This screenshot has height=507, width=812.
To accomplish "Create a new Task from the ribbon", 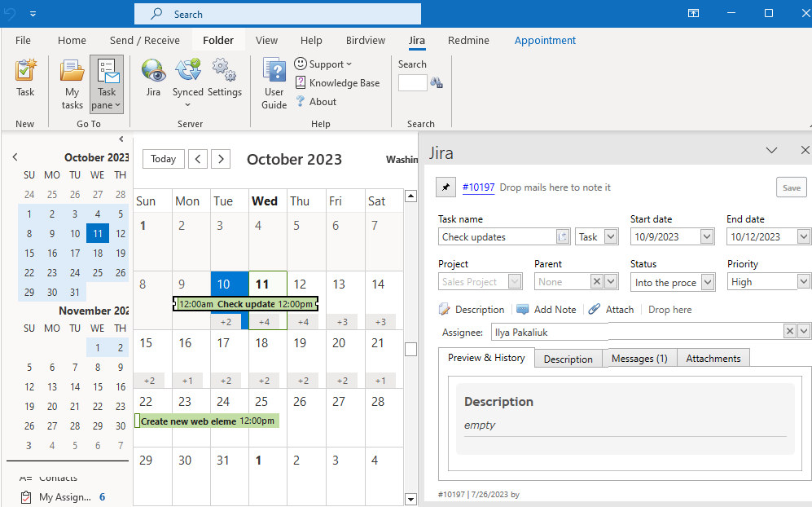I will click(25, 79).
